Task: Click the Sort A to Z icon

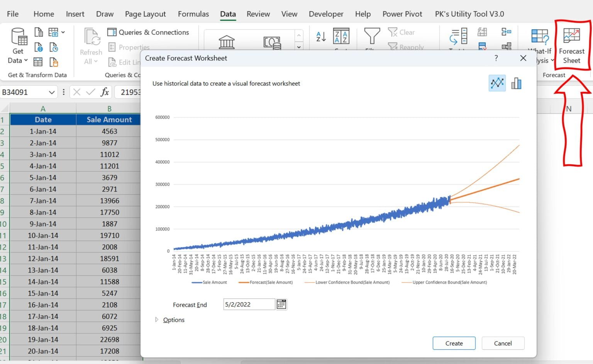Action: coord(320,37)
